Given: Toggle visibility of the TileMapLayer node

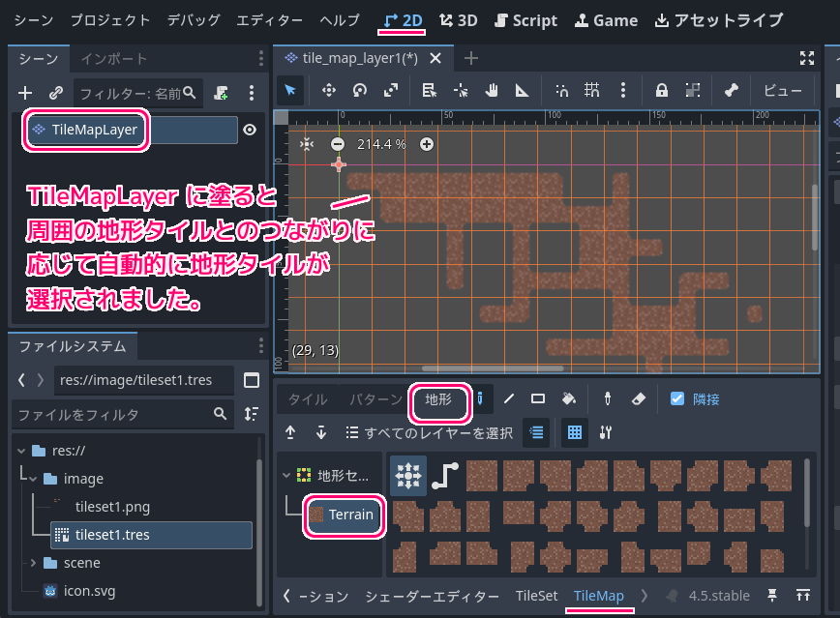Looking at the screenshot, I should tap(250, 130).
